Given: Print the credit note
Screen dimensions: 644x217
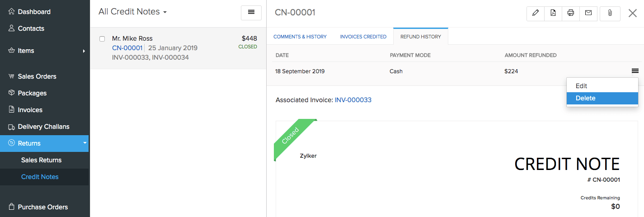Looking at the screenshot, I should 571,13.
